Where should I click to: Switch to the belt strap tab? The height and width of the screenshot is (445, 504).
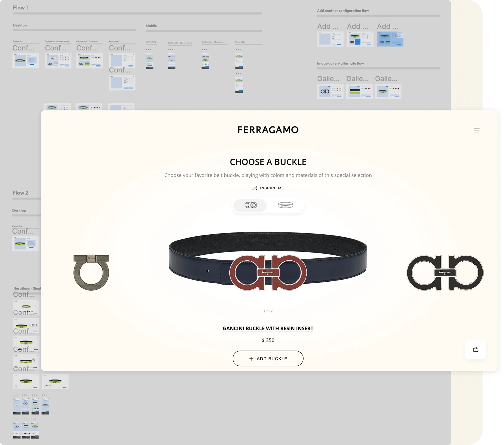coord(285,205)
